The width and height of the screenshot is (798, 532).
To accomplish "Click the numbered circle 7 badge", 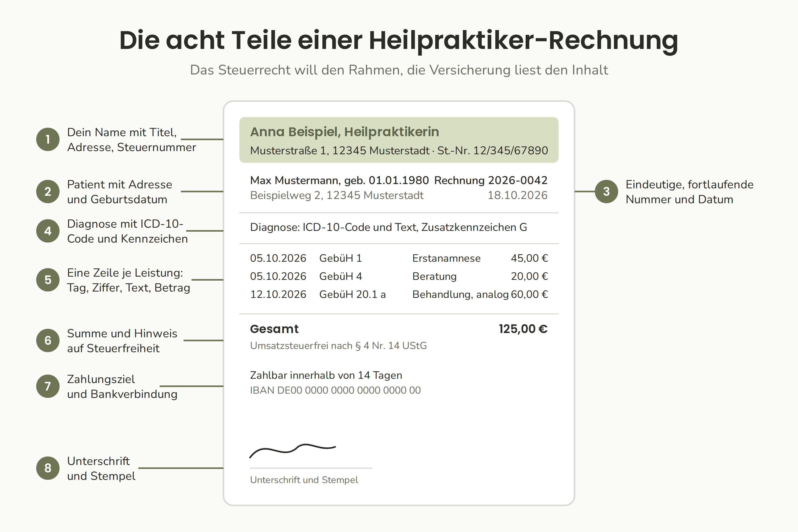I will (x=48, y=386).
